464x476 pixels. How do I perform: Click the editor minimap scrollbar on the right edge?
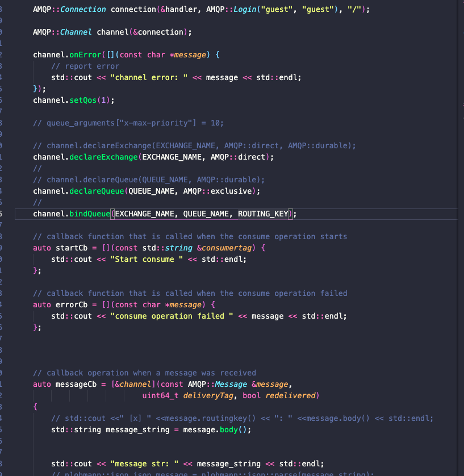[461, 238]
